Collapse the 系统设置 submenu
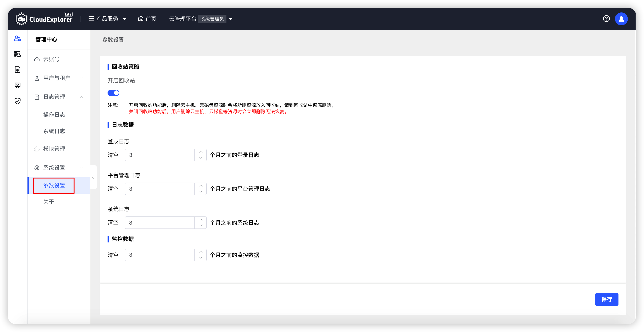Screen dimensions: 644x332 59,168
